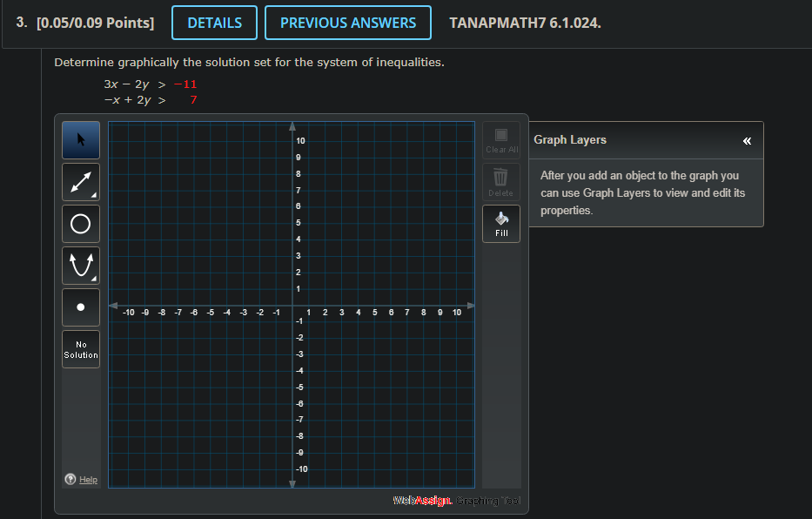The image size is (812, 519).
Task: View PREVIOUS ANSWERS
Action: pos(348,23)
